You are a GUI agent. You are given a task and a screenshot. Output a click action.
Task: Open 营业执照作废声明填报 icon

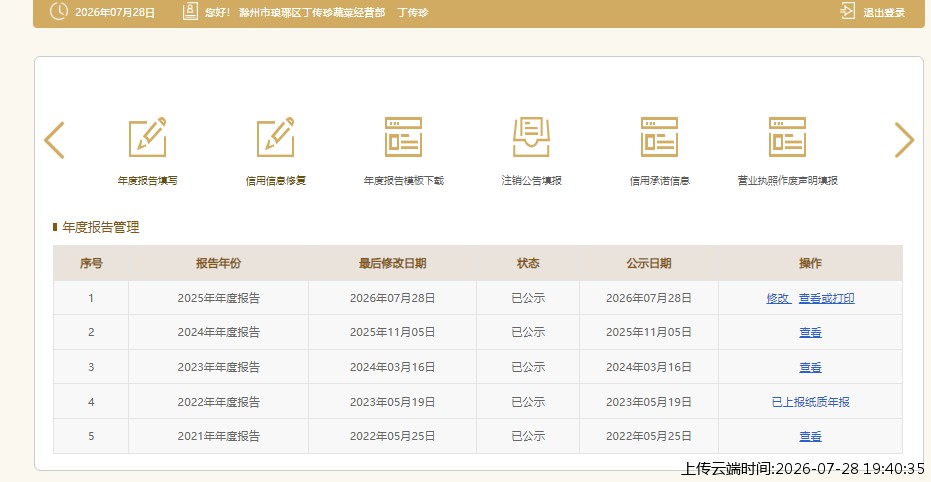click(x=787, y=137)
